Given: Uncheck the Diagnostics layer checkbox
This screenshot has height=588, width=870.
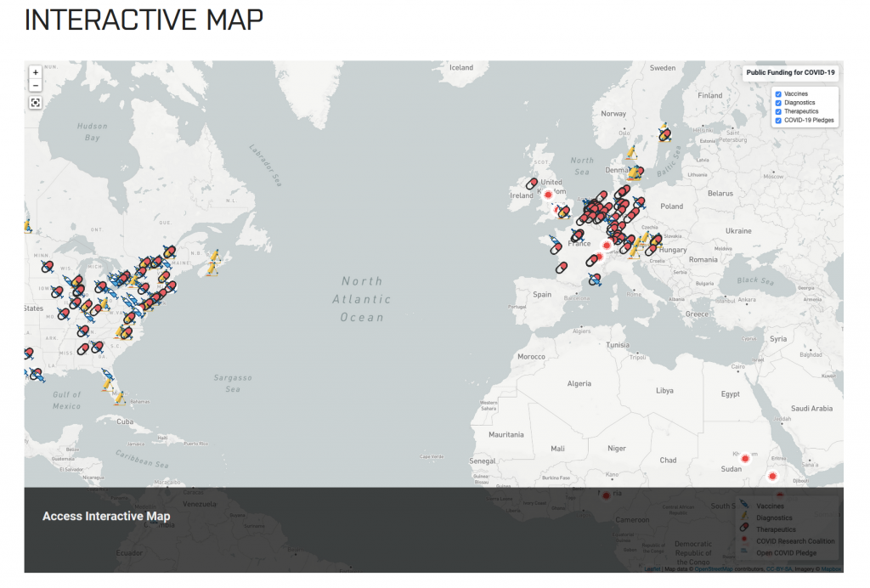Looking at the screenshot, I should [x=778, y=103].
